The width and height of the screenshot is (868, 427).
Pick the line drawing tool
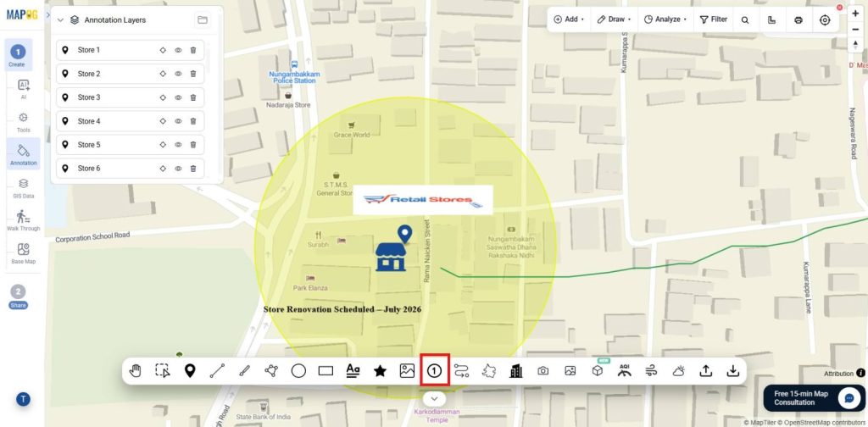217,371
